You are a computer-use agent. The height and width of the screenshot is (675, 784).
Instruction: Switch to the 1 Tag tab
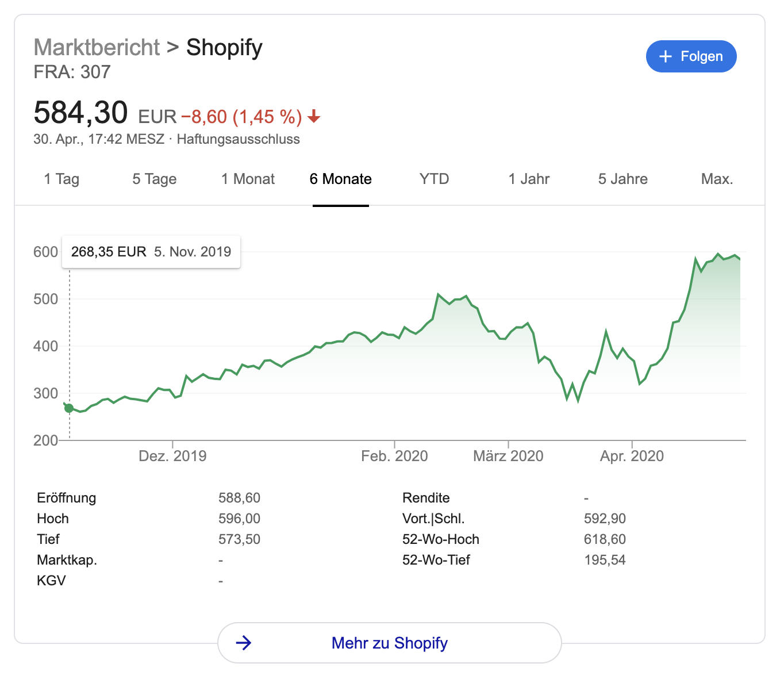pos(62,179)
